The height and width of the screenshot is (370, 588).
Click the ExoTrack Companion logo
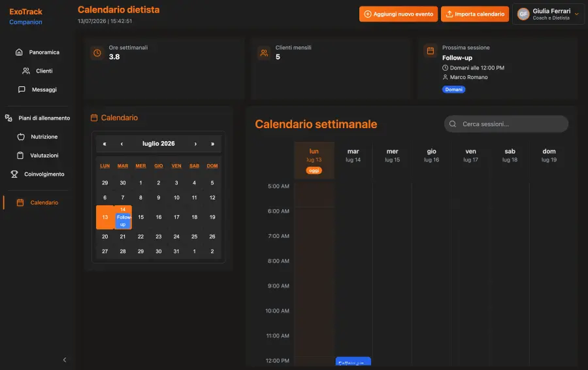click(x=26, y=16)
